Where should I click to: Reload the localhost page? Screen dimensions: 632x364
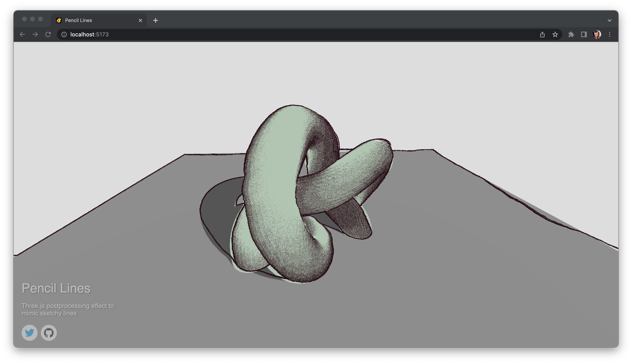(48, 34)
